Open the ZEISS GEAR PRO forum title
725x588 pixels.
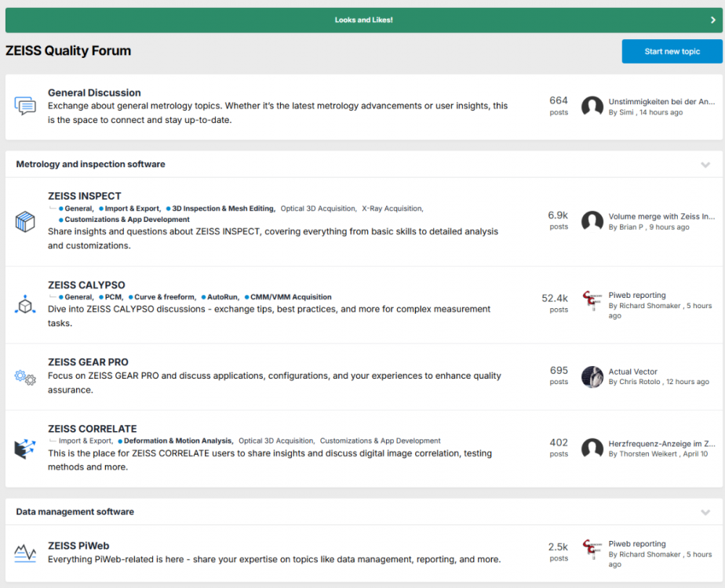pos(88,362)
